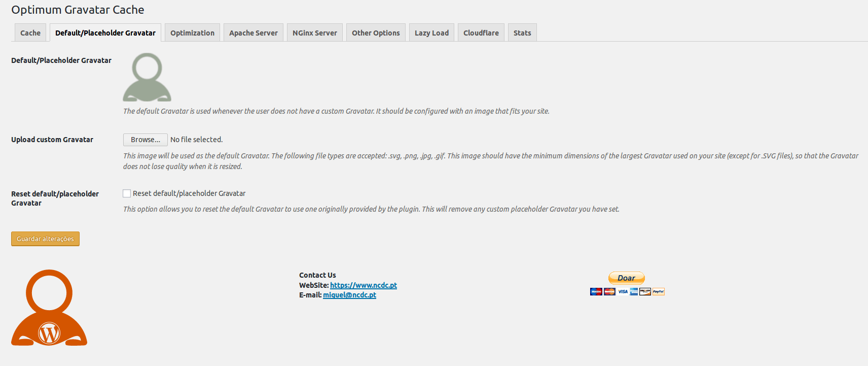Screen dimensions: 868x366
Task: Open the Apache Server tab
Action: [x=253, y=32]
